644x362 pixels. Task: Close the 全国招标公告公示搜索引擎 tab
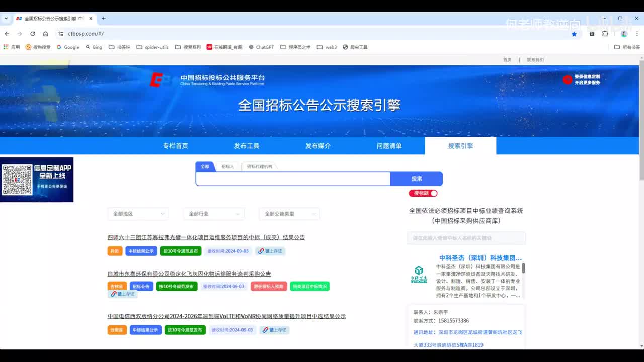91,19
